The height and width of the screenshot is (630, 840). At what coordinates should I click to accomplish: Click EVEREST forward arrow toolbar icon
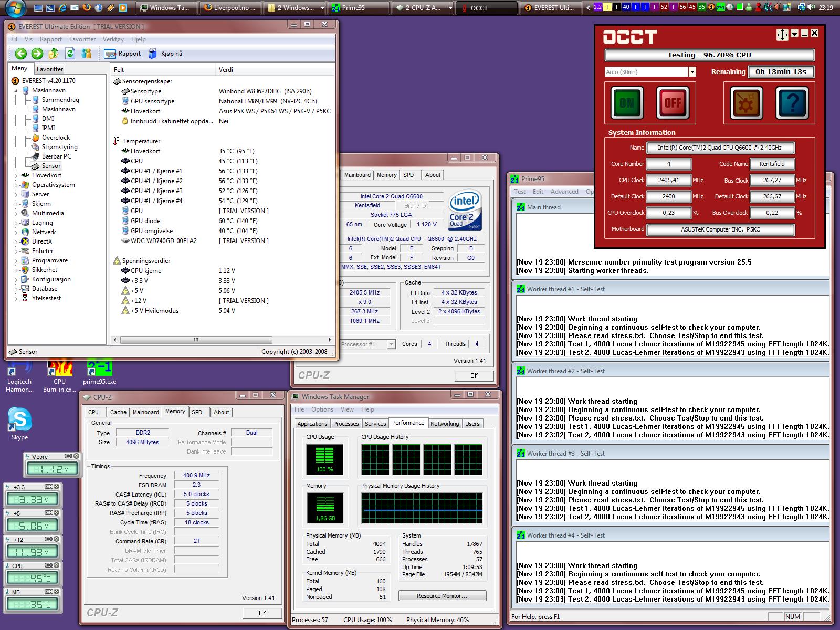(x=37, y=53)
